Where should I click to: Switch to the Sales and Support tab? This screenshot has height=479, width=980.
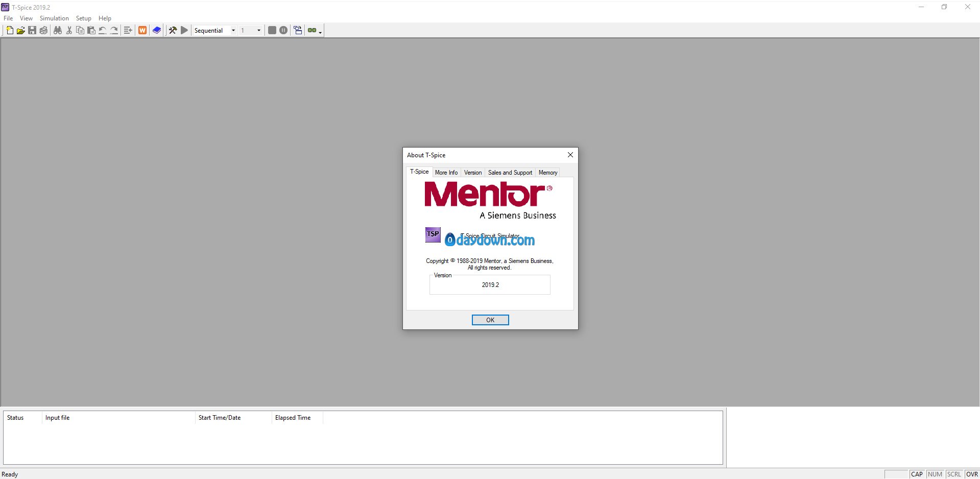[510, 173]
